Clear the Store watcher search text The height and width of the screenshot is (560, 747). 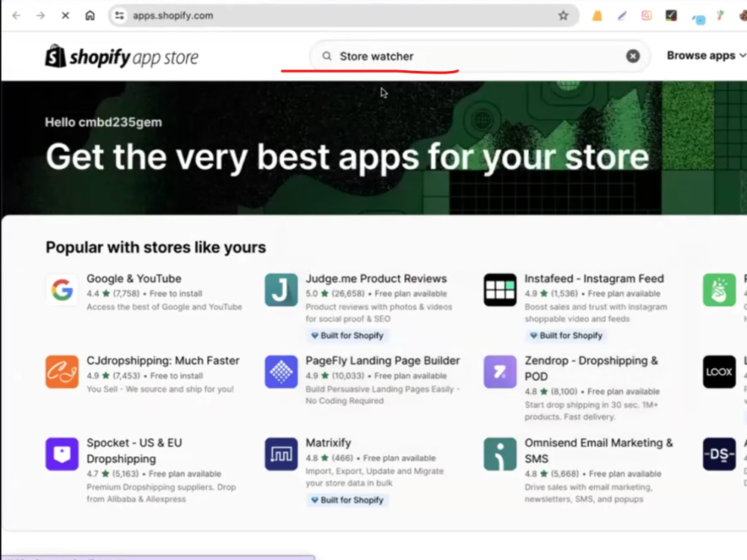coord(633,56)
